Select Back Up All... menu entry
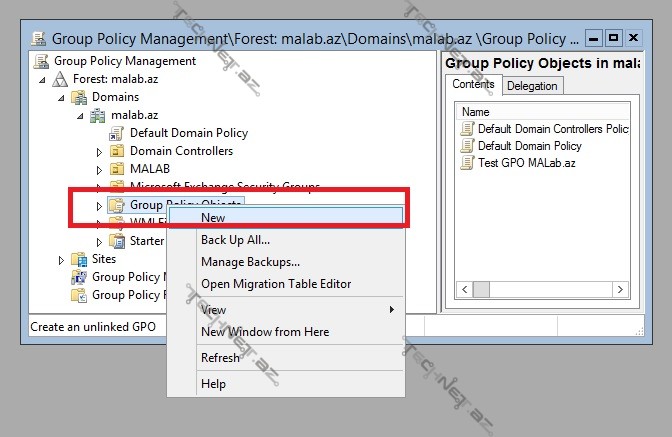 235,240
